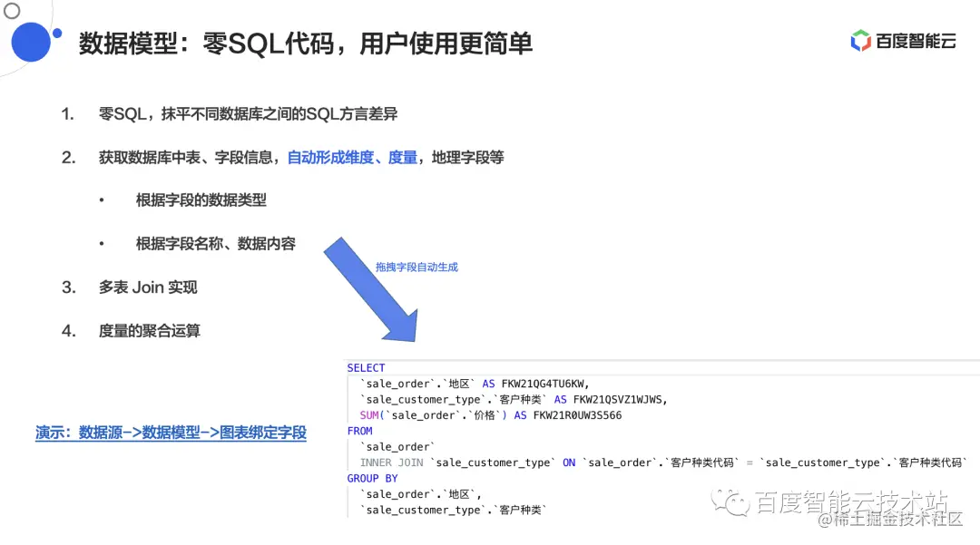Click the alias FKW21QG4TU6KW in the code
Screen dimensions: 980x545
[544, 384]
